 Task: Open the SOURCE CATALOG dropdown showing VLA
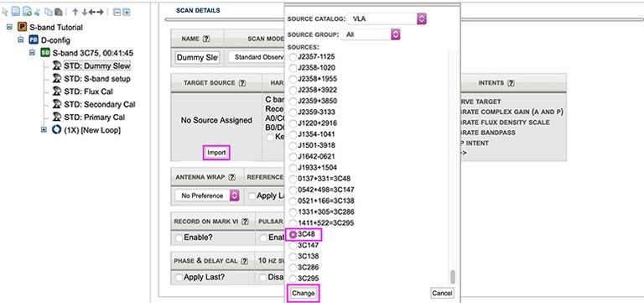tap(387, 19)
